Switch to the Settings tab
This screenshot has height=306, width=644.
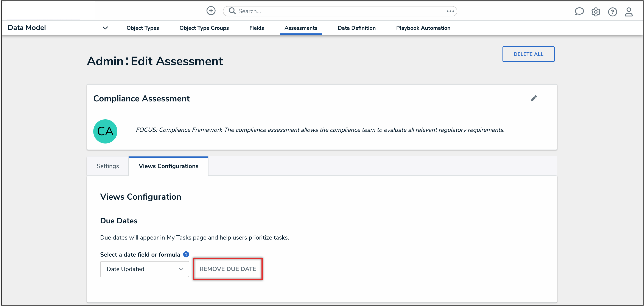click(x=108, y=166)
